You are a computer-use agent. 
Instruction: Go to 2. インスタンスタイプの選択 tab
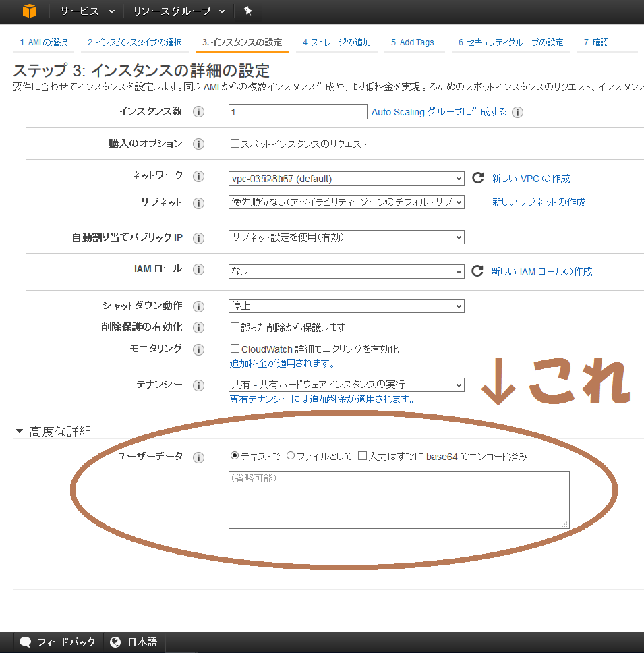click(x=134, y=42)
